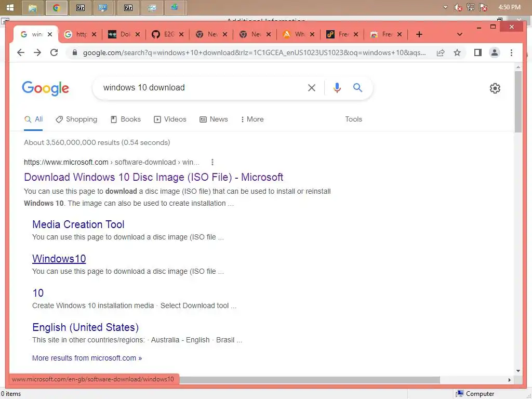Click More results from microsoft.com
Viewport: 532px width, 399px height.
(87, 358)
